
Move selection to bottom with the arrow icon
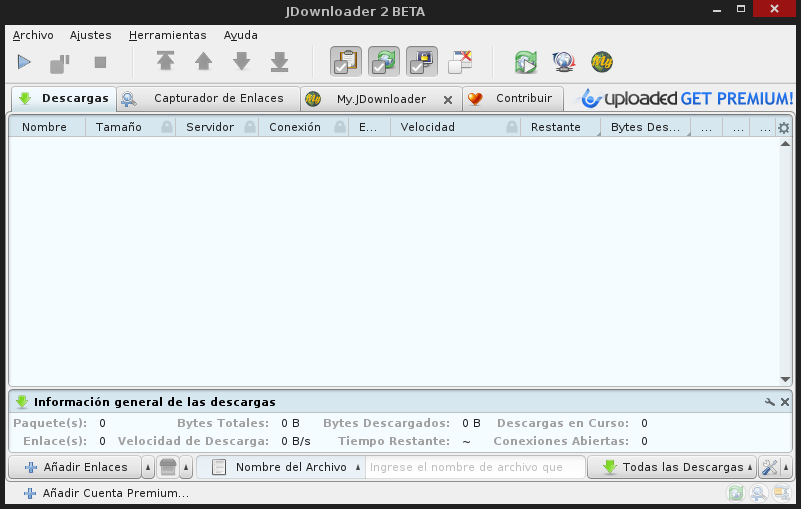pos(279,61)
